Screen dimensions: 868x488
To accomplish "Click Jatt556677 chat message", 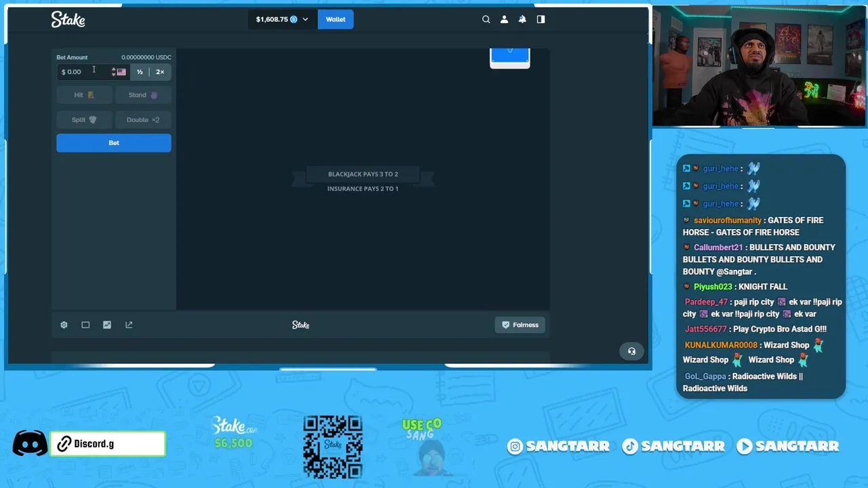I will [x=755, y=329].
